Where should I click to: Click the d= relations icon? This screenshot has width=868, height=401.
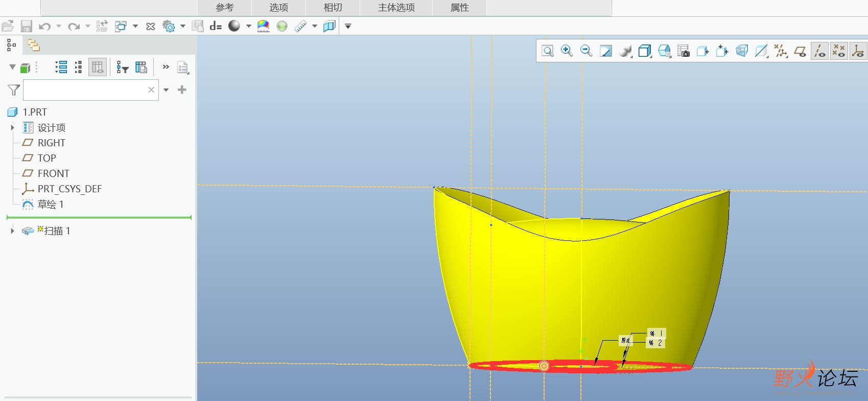[216, 26]
